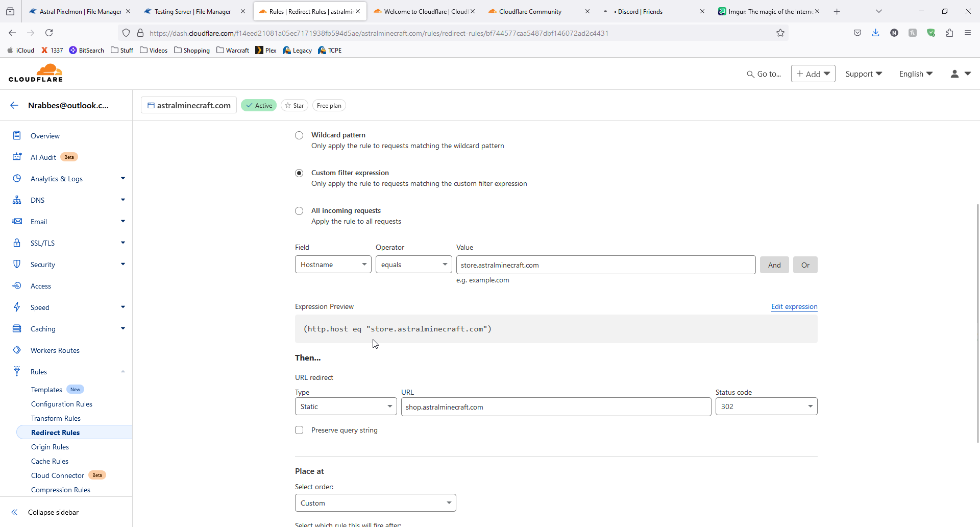Open the DNS sidebar icon
Screen dimensions: 980x527
pos(17,200)
